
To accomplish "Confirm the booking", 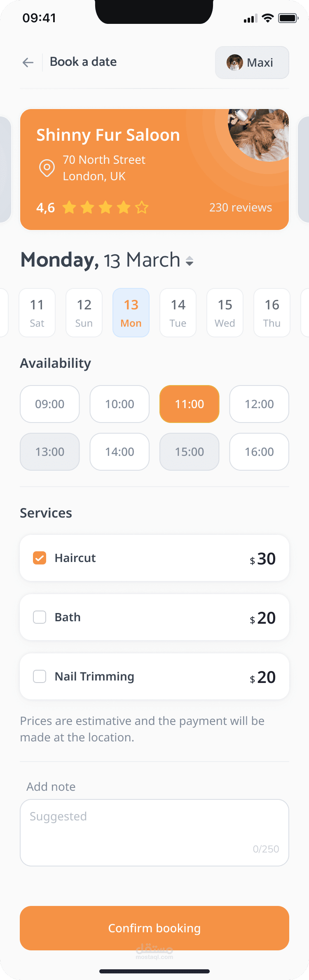I will pyautogui.click(x=154, y=928).
